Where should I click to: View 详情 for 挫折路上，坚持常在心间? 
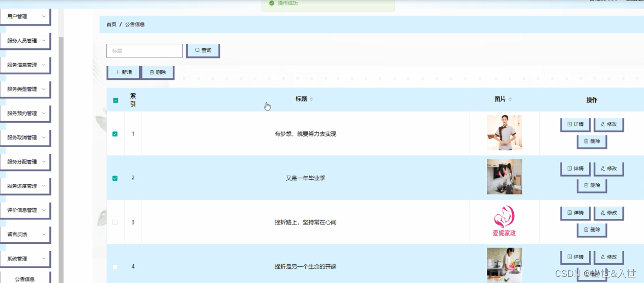575,213
